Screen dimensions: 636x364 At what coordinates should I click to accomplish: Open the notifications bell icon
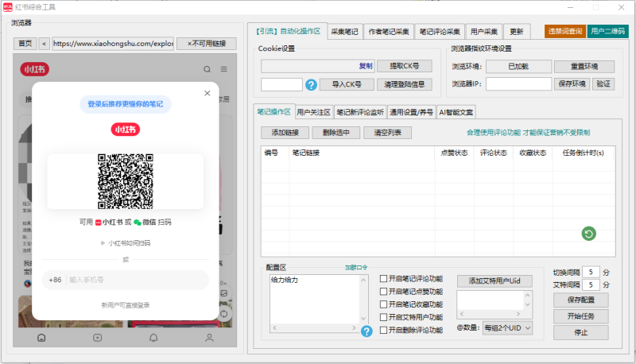(x=153, y=338)
